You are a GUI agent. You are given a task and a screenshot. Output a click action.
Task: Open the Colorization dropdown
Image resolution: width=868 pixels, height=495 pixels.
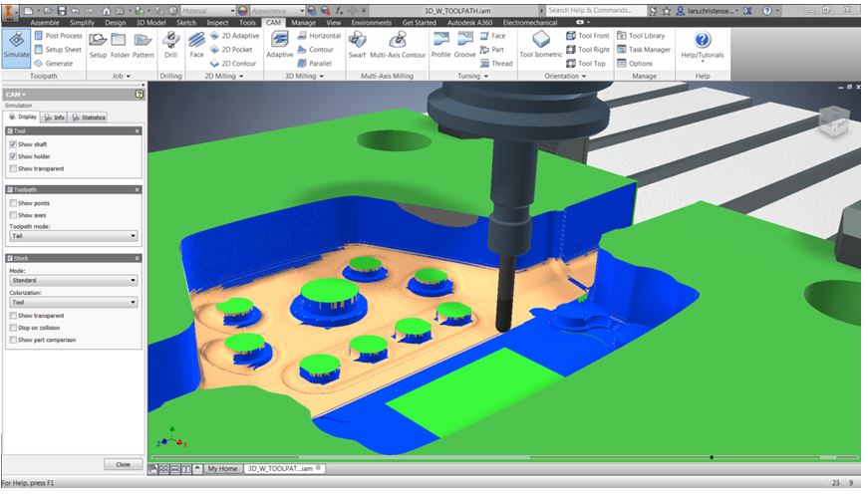click(73, 302)
